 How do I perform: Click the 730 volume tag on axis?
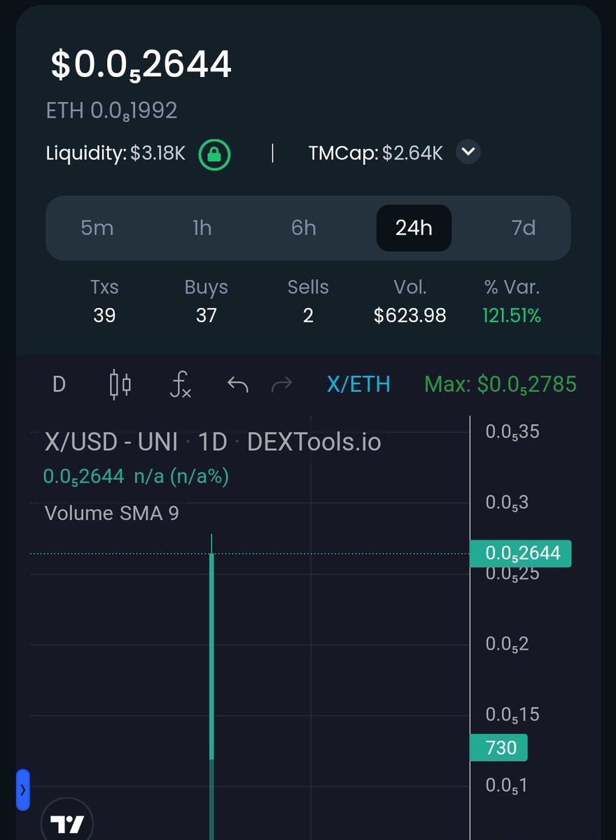[498, 748]
